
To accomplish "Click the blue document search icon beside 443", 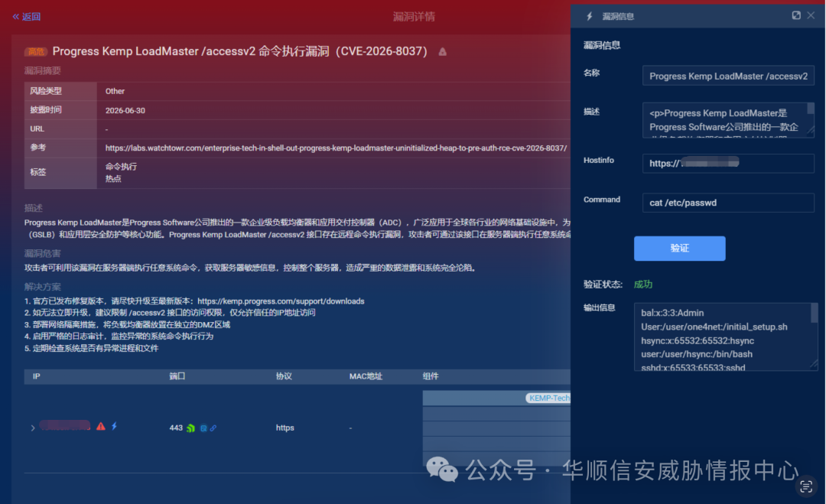I will point(203,428).
